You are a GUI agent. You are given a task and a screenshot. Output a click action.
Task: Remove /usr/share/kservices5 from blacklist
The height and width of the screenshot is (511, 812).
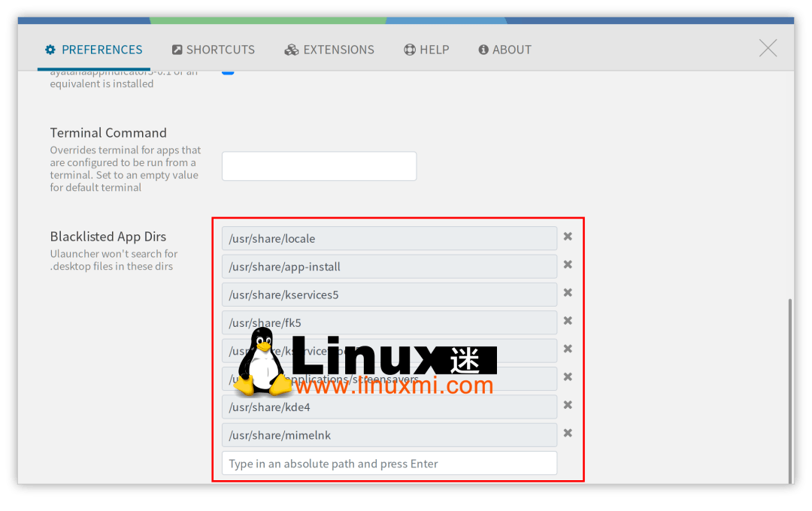[x=568, y=294]
